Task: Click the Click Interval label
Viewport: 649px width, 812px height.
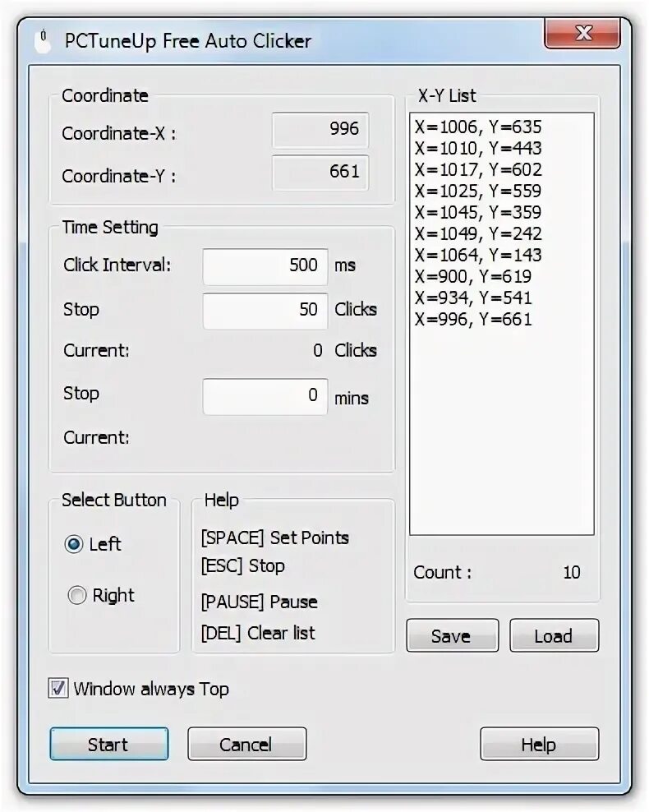Action: 117,265
